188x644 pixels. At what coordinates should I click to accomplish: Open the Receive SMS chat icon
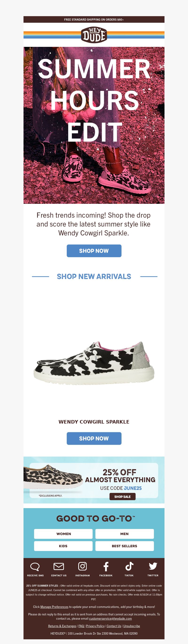click(35, 567)
